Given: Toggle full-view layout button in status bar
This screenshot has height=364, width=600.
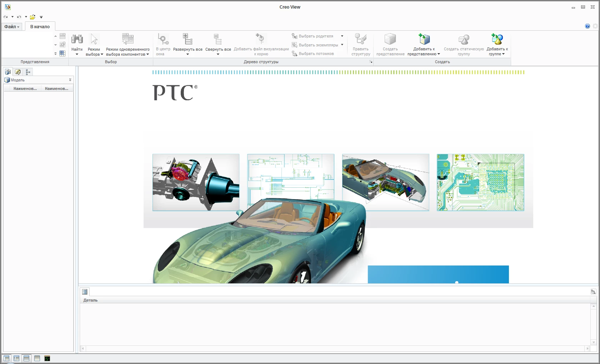Looking at the screenshot, I should pyautogui.click(x=37, y=358).
